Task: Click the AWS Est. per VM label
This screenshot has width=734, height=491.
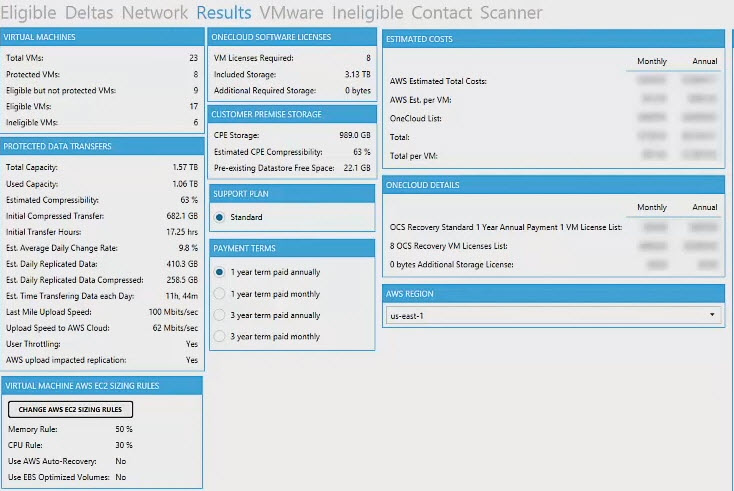Action: (x=420, y=100)
